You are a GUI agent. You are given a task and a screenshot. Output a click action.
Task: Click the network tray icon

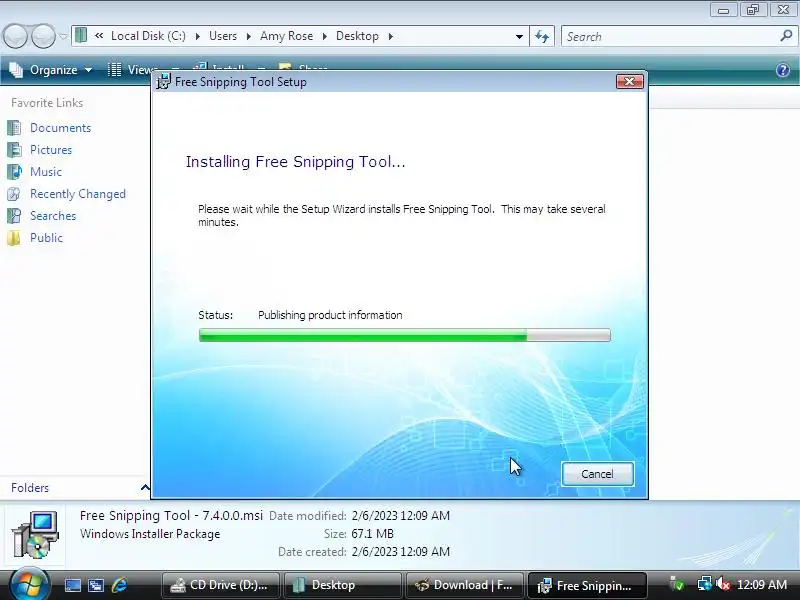704,585
